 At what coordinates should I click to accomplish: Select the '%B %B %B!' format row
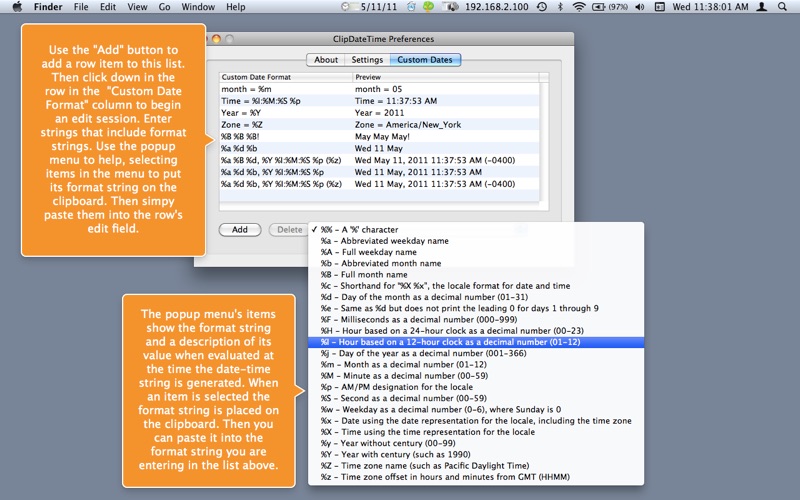coord(379,136)
